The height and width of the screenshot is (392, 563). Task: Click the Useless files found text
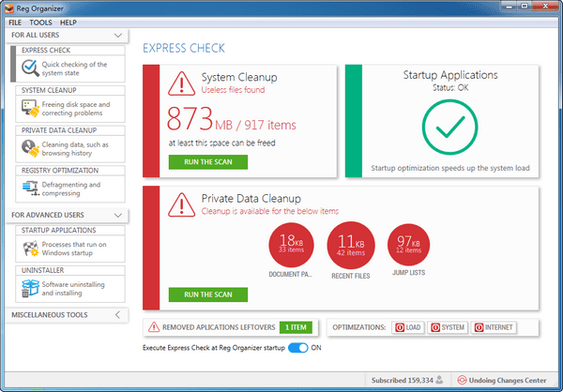pyautogui.click(x=233, y=90)
